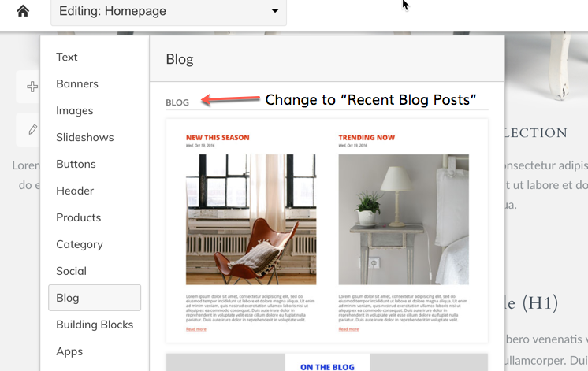The image size is (588, 371).
Task: Select the On The Blog layout thumbnail
Action: point(327,362)
